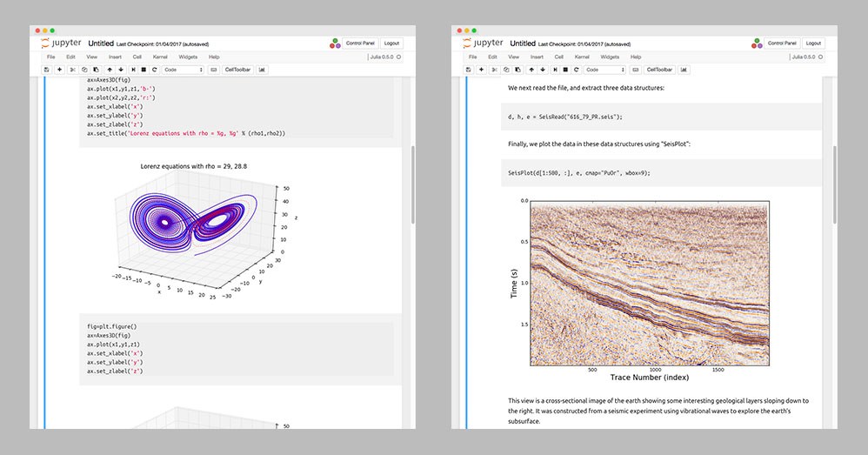Click the vertical scrollbar of the left notebook

click(x=412, y=174)
